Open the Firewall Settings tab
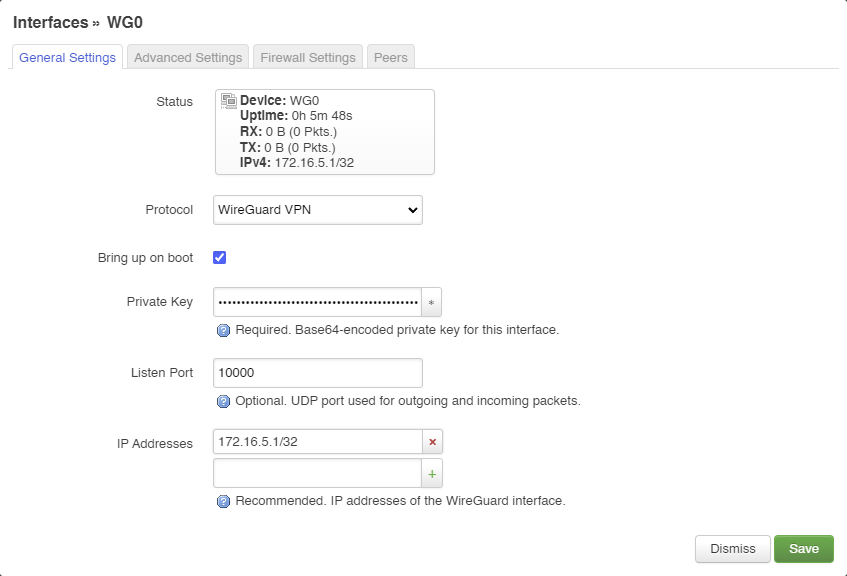The height and width of the screenshot is (576, 847). tap(308, 57)
